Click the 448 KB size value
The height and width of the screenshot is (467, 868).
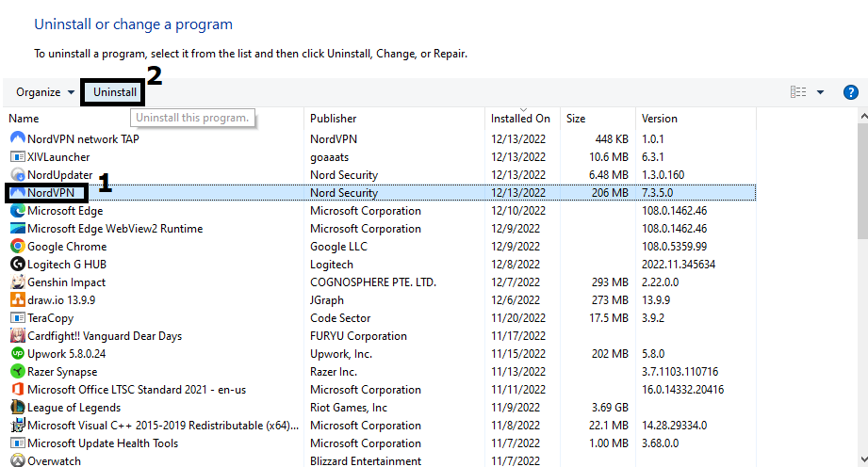pyautogui.click(x=612, y=139)
